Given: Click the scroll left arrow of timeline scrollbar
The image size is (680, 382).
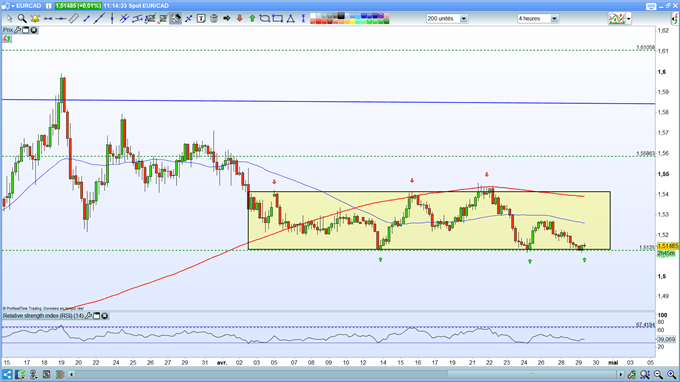Looking at the screenshot, I should pos(72,374).
